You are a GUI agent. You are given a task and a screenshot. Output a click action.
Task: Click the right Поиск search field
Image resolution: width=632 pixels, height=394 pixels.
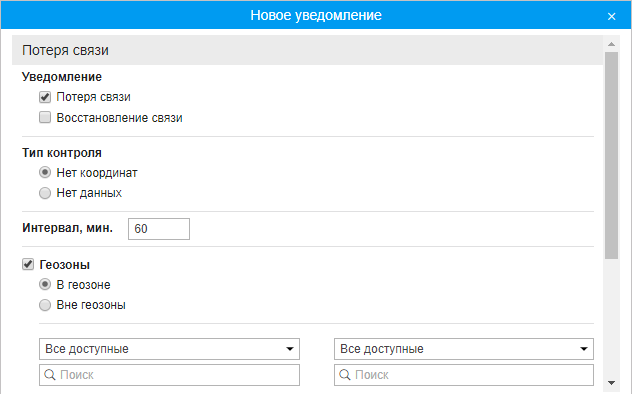point(464,375)
